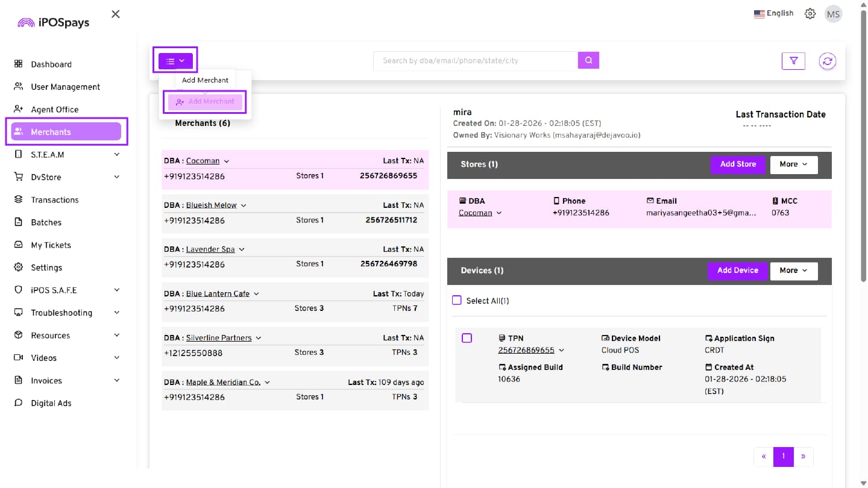
Task: Close the sidebar with X icon
Action: (x=116, y=14)
